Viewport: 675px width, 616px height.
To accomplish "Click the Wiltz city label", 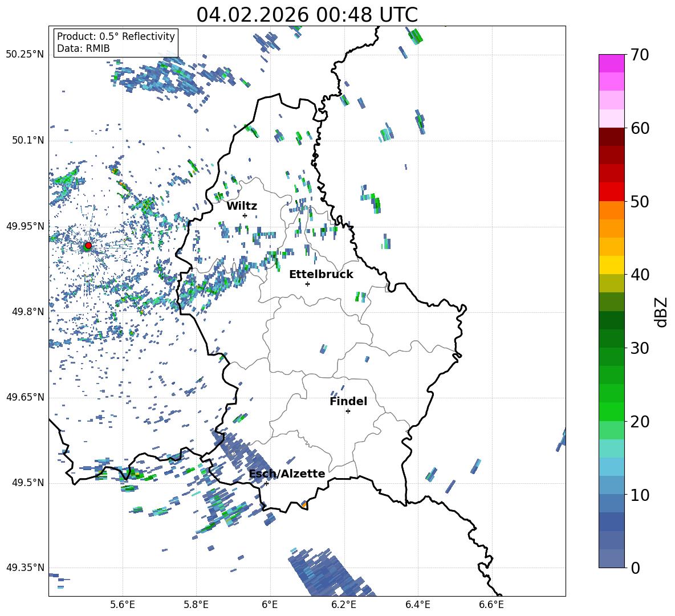I will click(242, 206).
